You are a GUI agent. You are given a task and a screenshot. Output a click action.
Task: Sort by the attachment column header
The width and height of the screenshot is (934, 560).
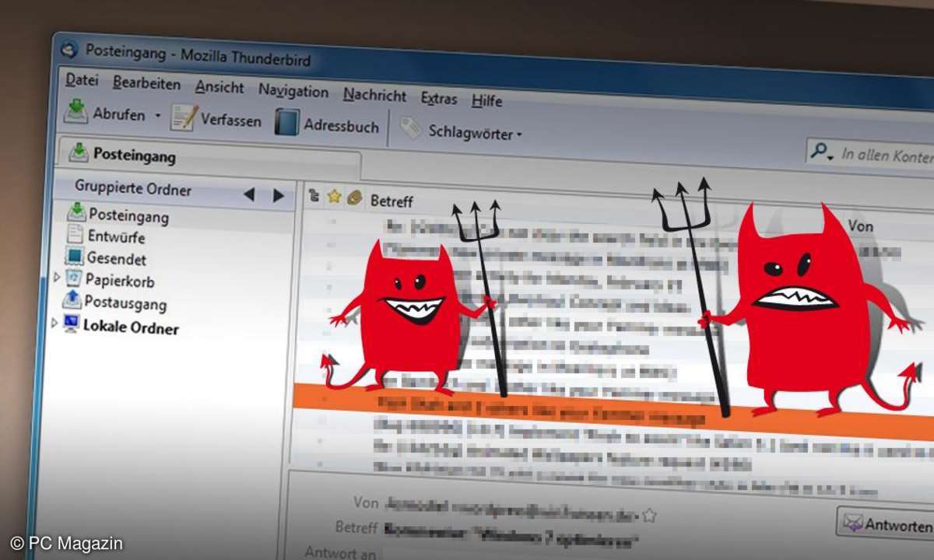pos(355,198)
